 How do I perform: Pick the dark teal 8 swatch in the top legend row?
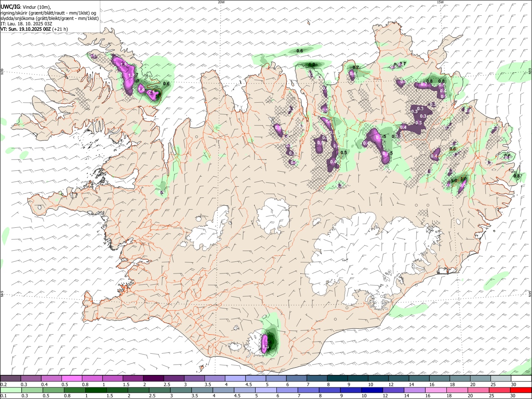click(337, 379)
